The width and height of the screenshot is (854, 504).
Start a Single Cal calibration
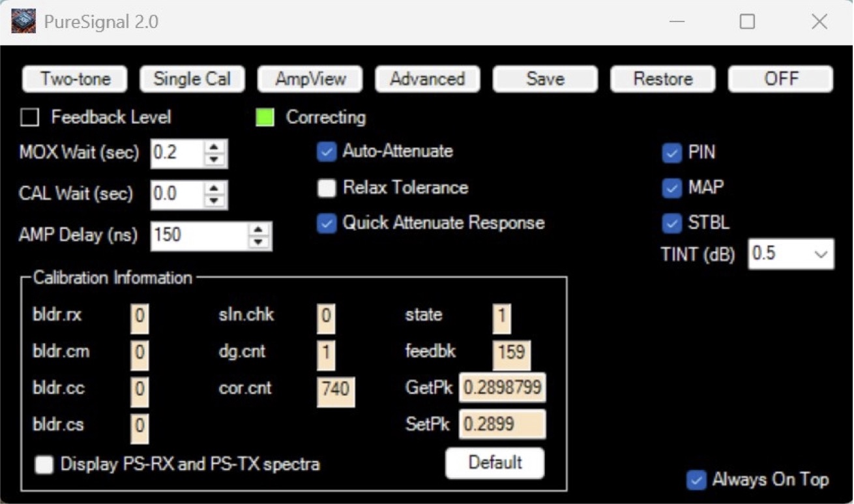click(x=192, y=79)
